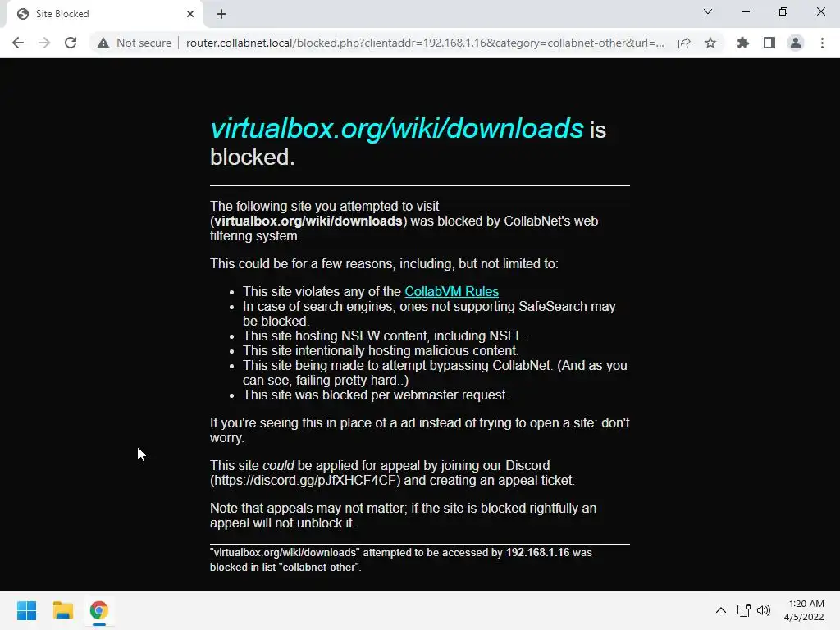The image size is (840, 630).
Task: Go back to the previous page
Action: [x=18, y=43]
